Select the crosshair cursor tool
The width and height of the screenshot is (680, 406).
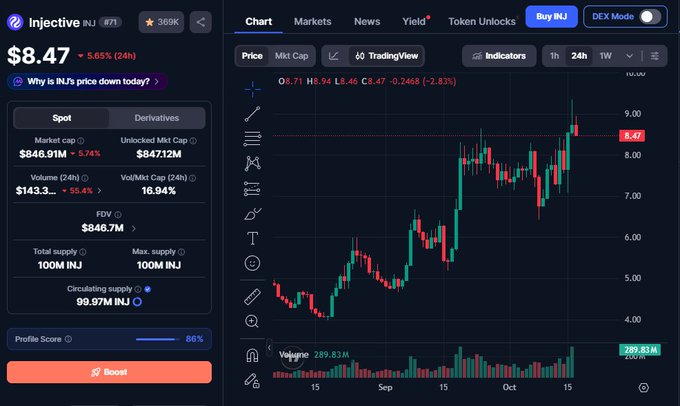252,90
